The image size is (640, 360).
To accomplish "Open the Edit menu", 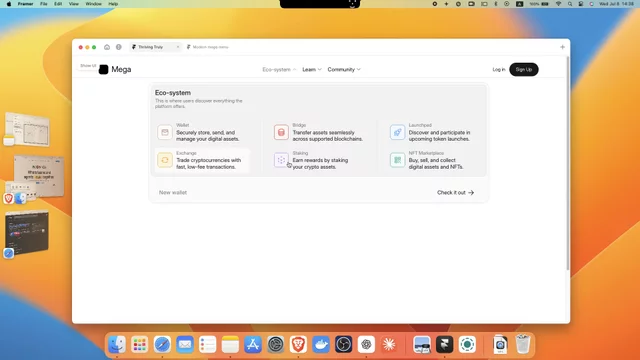I will (x=58, y=4).
